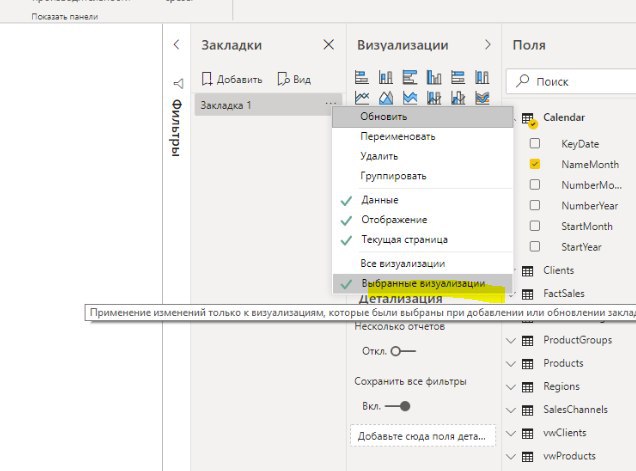The image size is (636, 471).
Task: Click the Clients table icon
Action: pyautogui.click(x=527, y=271)
